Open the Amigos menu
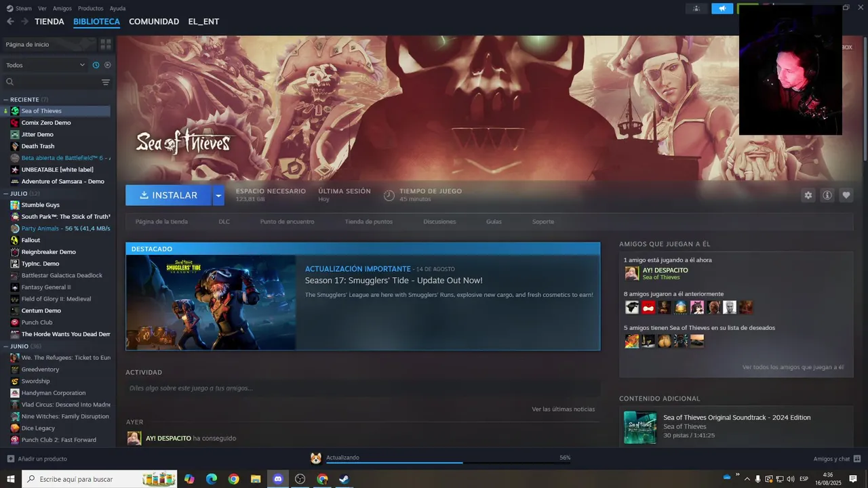The height and width of the screenshot is (488, 868). [62, 8]
